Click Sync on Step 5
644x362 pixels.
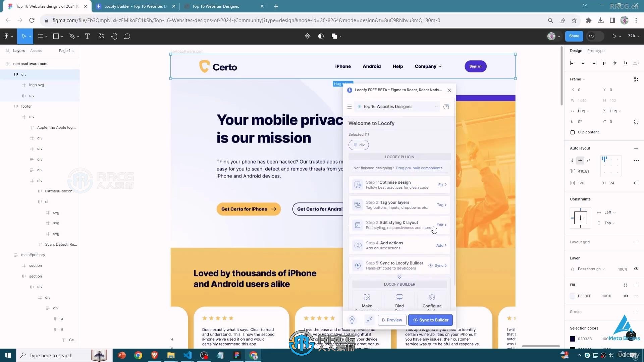[438, 265]
